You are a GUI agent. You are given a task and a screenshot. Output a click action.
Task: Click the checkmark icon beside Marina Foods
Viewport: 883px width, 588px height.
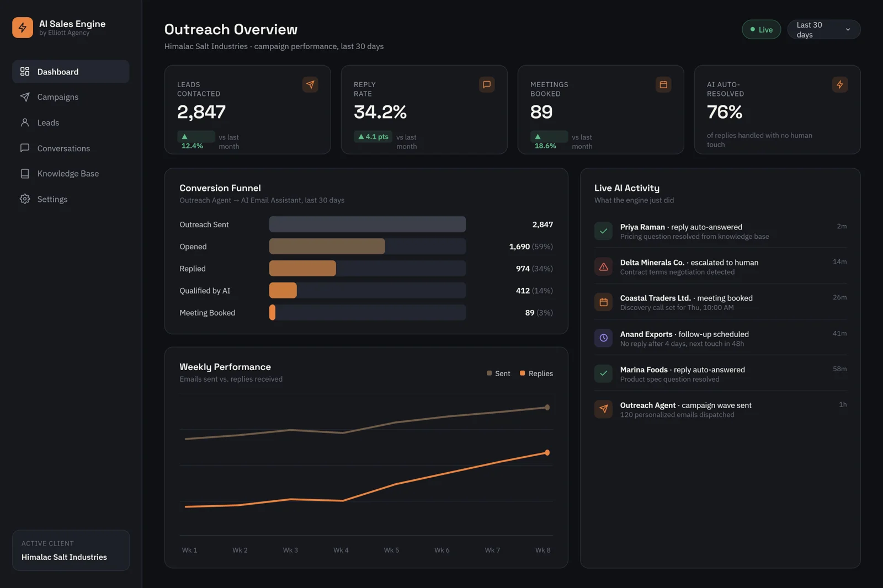pyautogui.click(x=603, y=373)
